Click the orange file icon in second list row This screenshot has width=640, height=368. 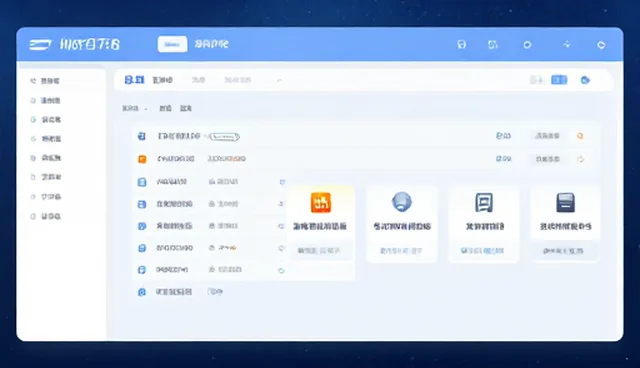tap(142, 159)
